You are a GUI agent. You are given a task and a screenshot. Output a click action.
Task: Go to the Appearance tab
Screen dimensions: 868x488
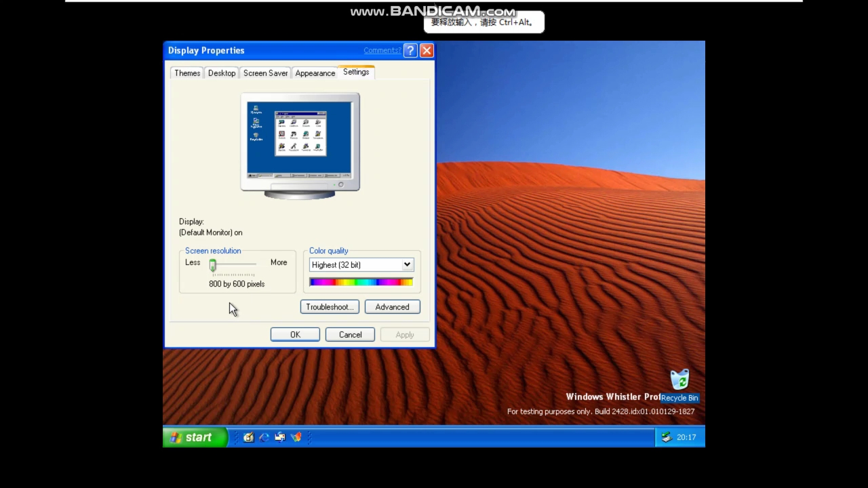click(315, 73)
